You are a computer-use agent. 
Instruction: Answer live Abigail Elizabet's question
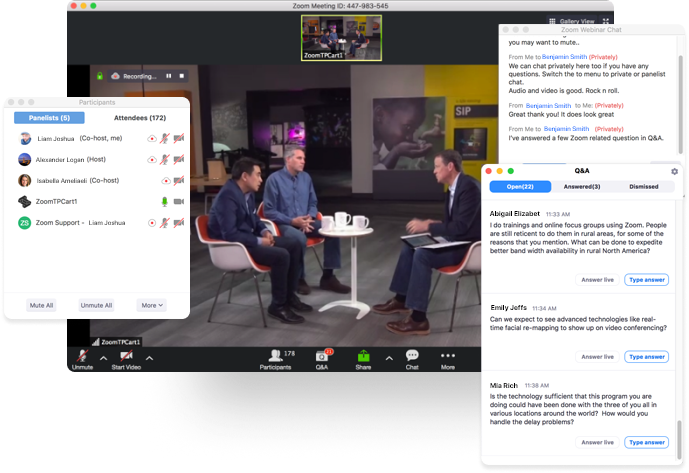pos(597,280)
